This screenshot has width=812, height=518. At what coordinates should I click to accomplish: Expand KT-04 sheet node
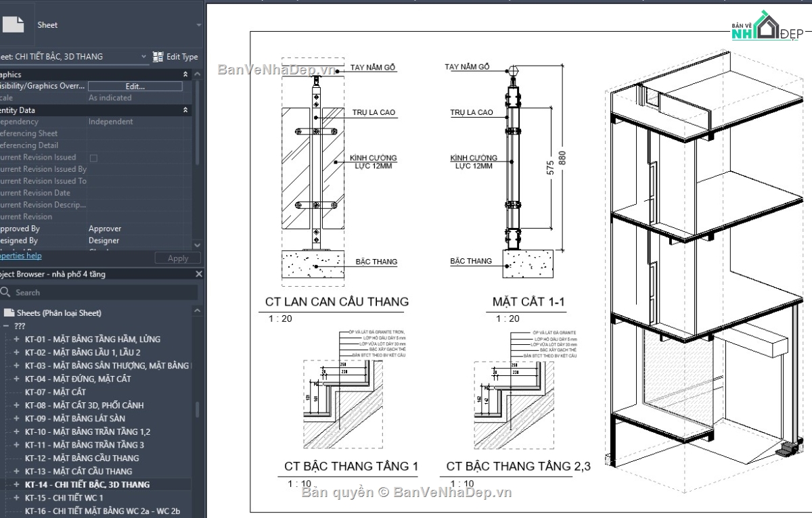tap(16, 379)
